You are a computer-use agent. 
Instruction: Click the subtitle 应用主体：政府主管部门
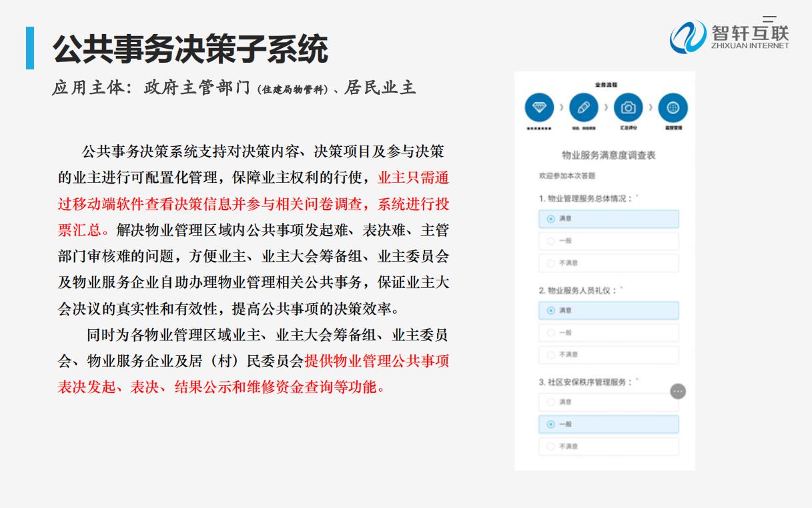coord(151,88)
